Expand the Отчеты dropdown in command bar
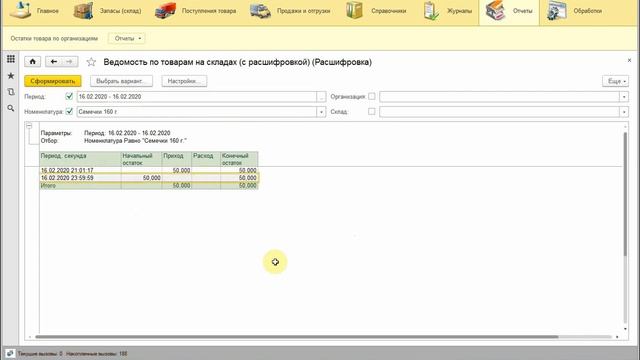 [x=127, y=38]
